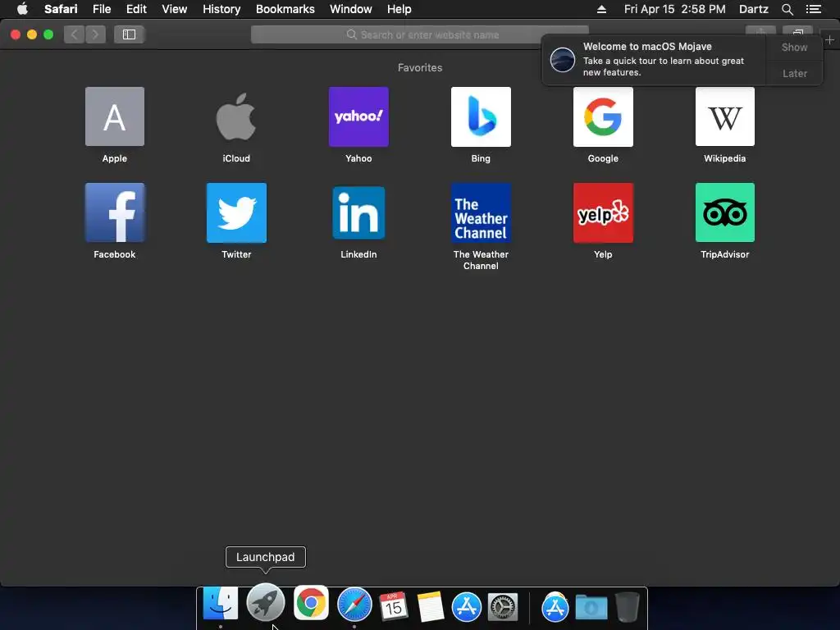Image resolution: width=840 pixels, height=630 pixels.
Task: Open the TripAdvisor favorite
Action: point(725,212)
